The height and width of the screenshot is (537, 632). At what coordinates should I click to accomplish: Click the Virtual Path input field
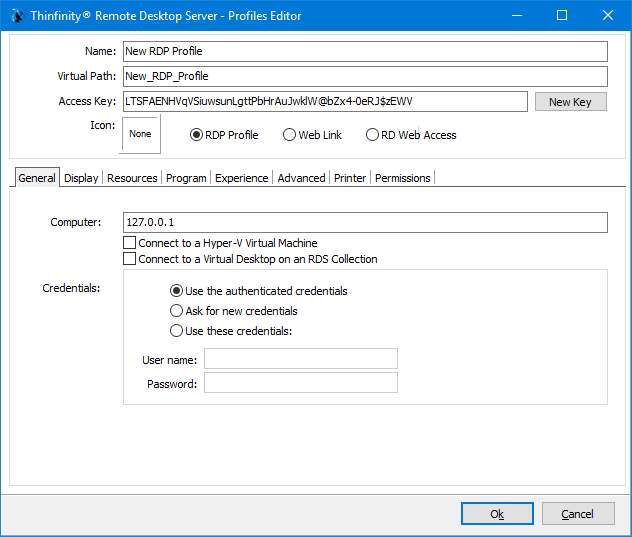click(x=365, y=76)
